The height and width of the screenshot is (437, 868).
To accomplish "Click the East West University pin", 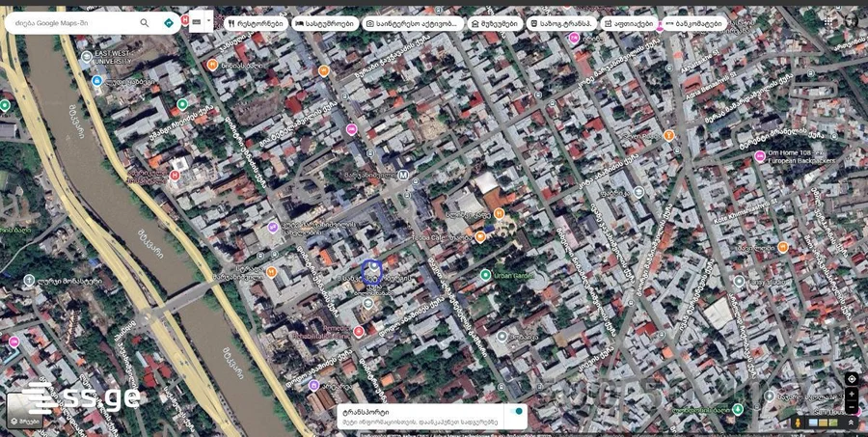I will 87,57.
